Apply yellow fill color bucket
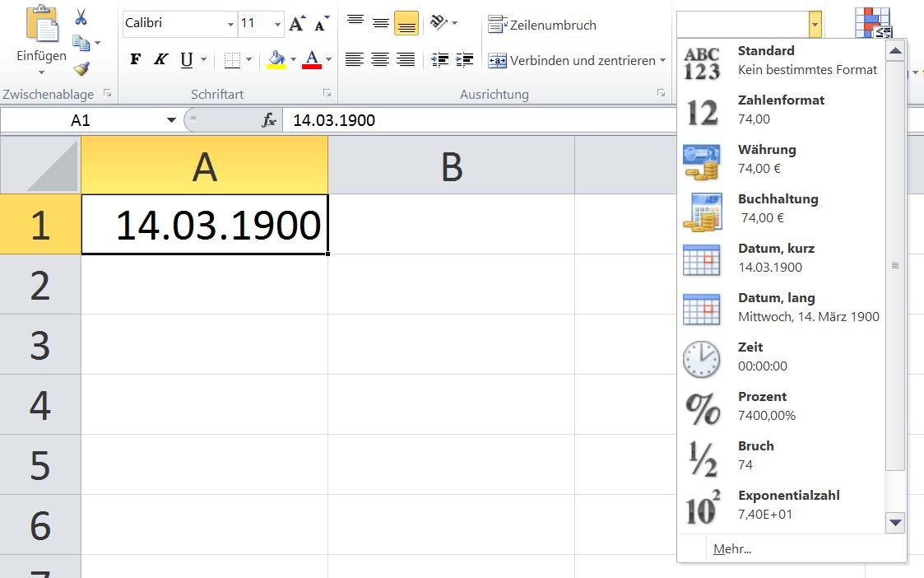This screenshot has height=578, width=924. tap(276, 59)
